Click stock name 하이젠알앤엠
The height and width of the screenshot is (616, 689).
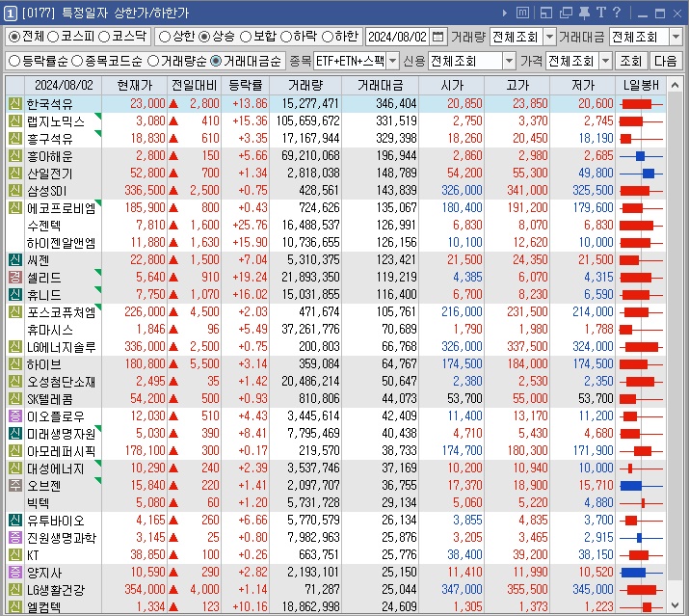(x=61, y=243)
